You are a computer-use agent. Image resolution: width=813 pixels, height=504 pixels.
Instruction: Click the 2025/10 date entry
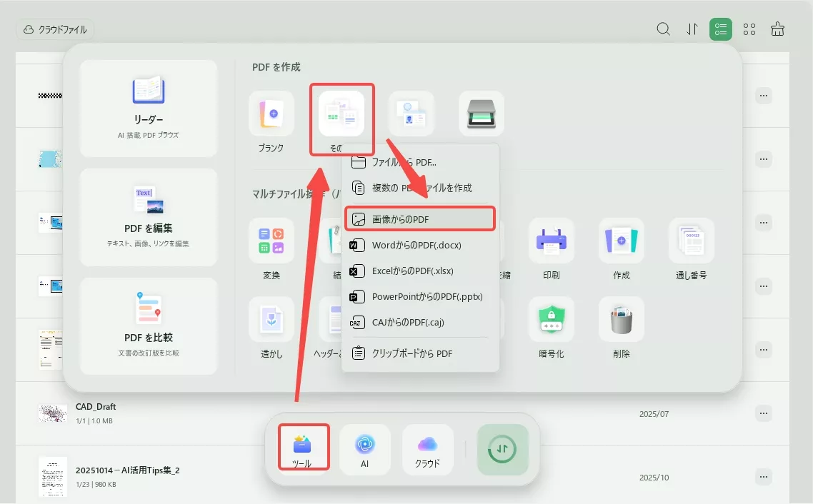[654, 478]
